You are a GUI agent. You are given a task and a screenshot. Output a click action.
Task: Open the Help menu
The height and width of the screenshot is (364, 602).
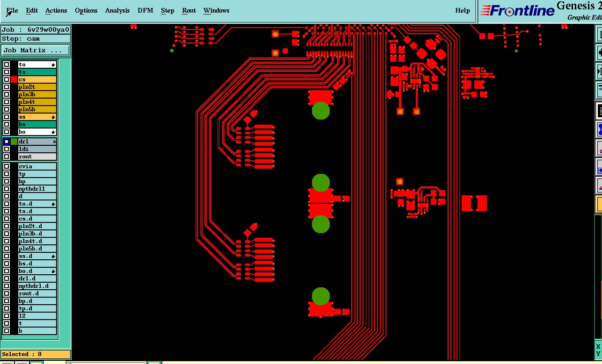tap(463, 10)
